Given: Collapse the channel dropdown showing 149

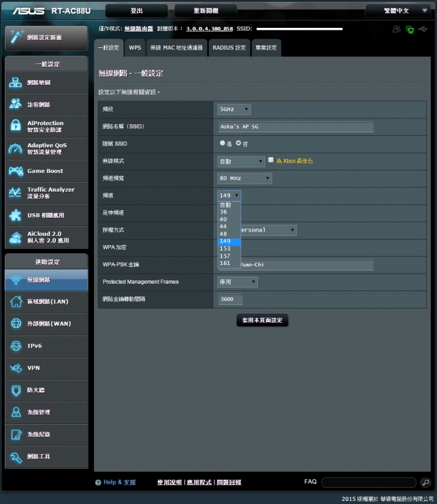Looking at the screenshot, I should click(229, 195).
